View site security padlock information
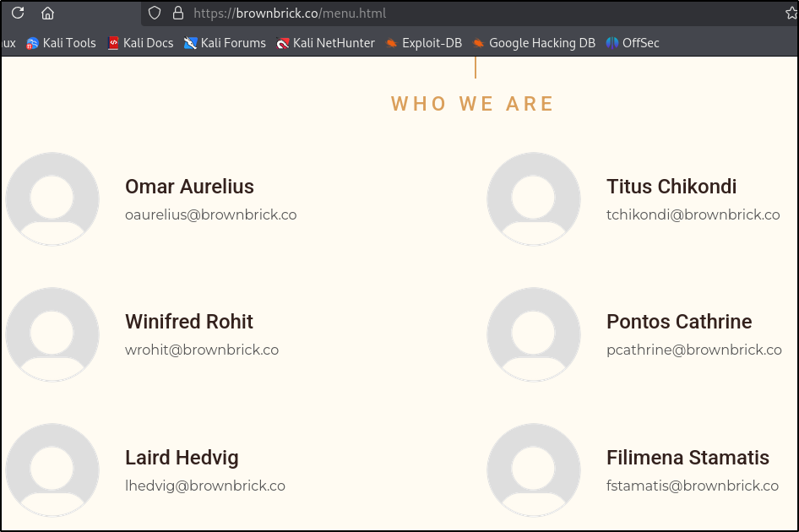This screenshot has width=799, height=532. tap(177, 13)
